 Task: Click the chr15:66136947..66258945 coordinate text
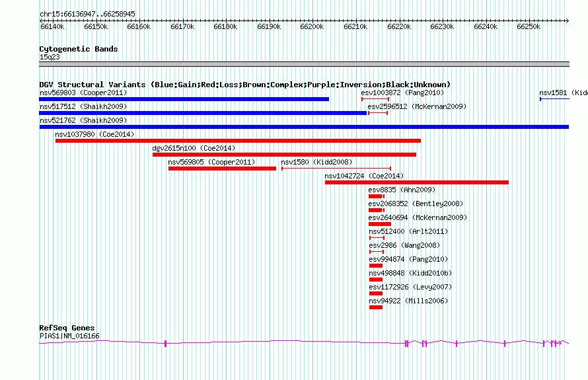[87, 15]
